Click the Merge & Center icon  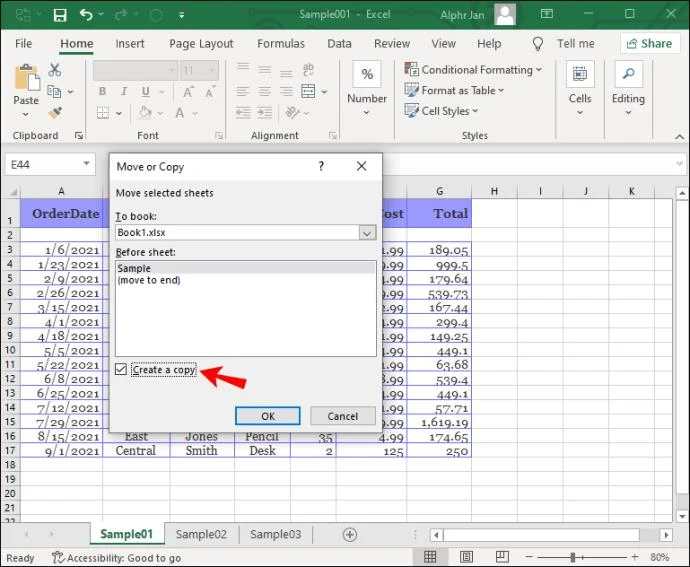308,92
